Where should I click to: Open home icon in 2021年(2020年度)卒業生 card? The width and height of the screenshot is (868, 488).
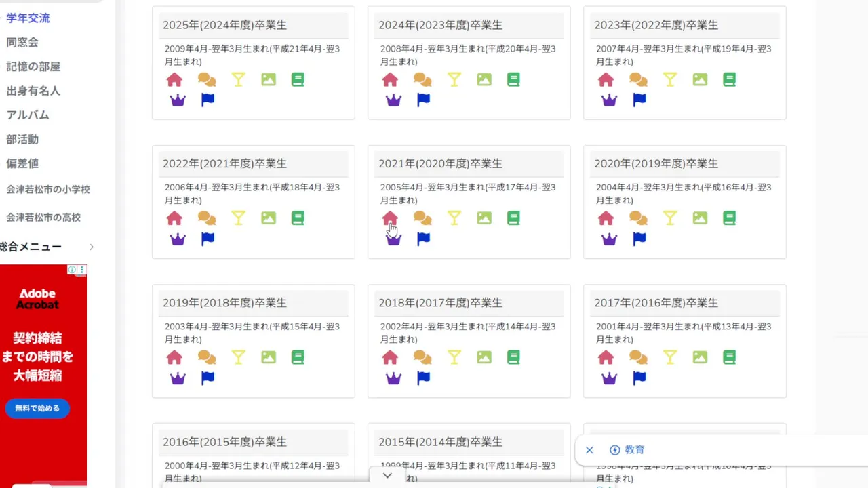390,218
